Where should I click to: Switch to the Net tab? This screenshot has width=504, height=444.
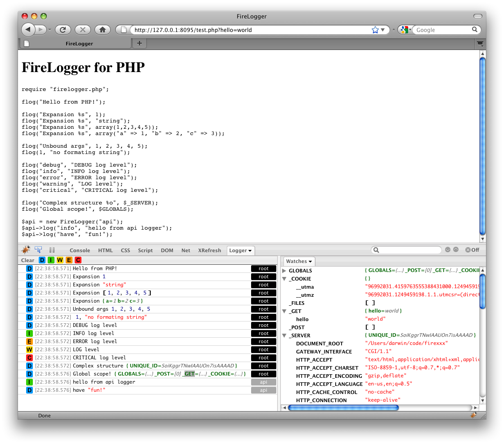coord(186,250)
